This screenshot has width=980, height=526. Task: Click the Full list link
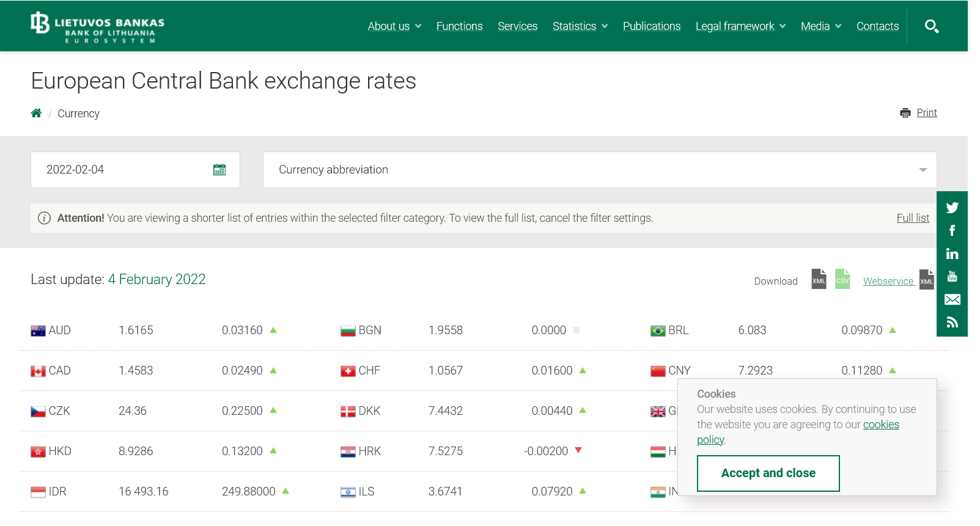(912, 218)
